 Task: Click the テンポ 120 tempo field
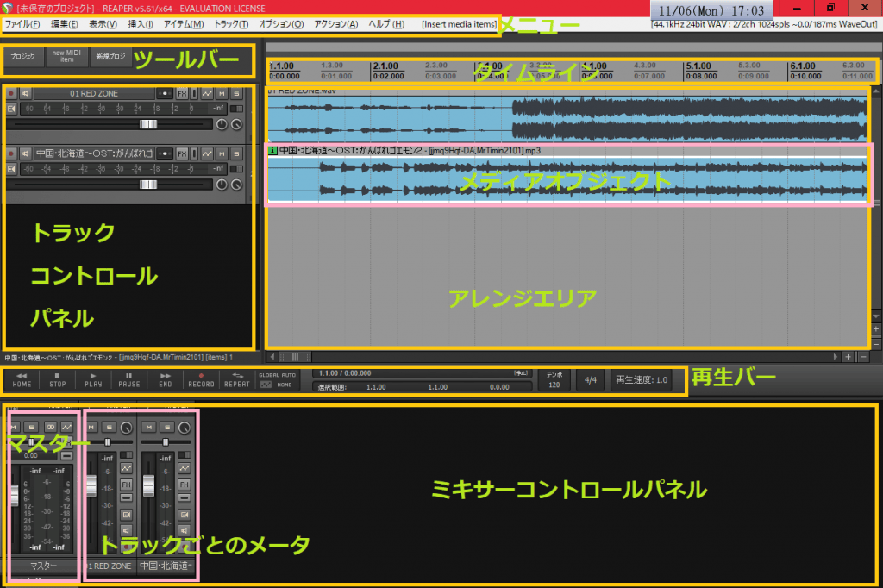tap(554, 380)
